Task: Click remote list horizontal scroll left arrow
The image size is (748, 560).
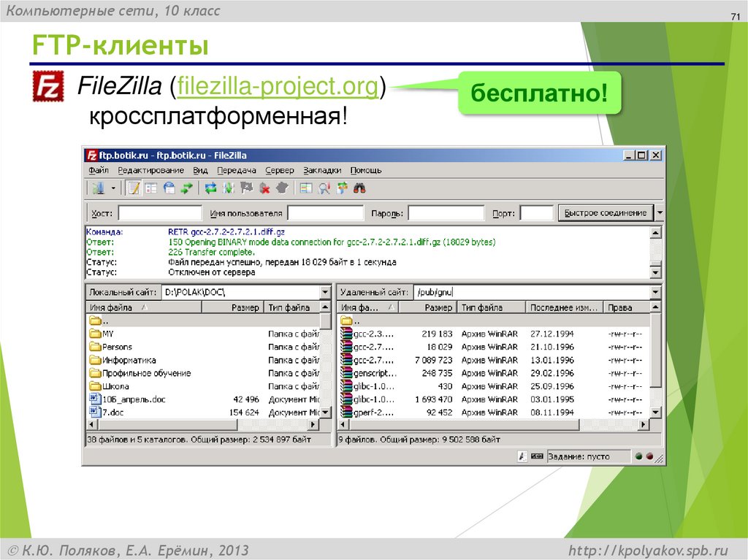Action: tap(343, 423)
